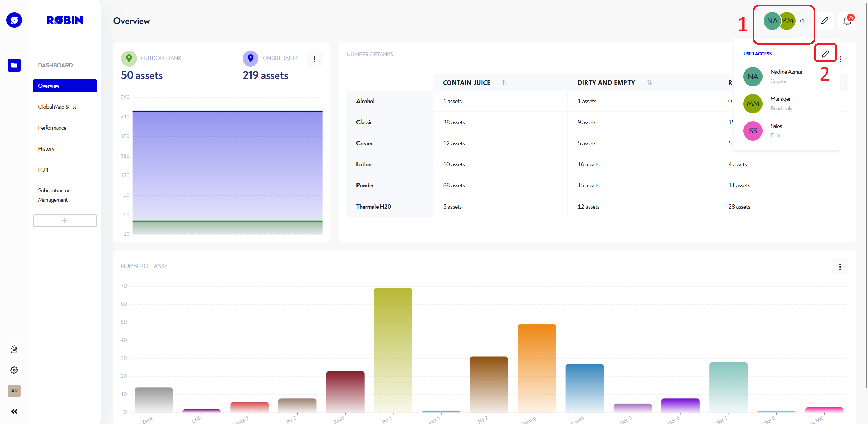Click the edit dashboard pencil icon in header

point(825,21)
